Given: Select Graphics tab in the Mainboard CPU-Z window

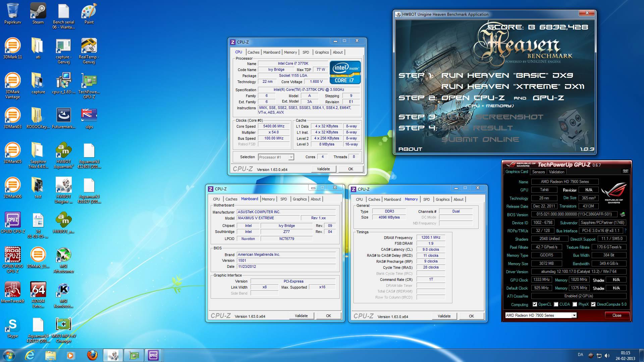Looking at the screenshot, I should coord(300,199).
